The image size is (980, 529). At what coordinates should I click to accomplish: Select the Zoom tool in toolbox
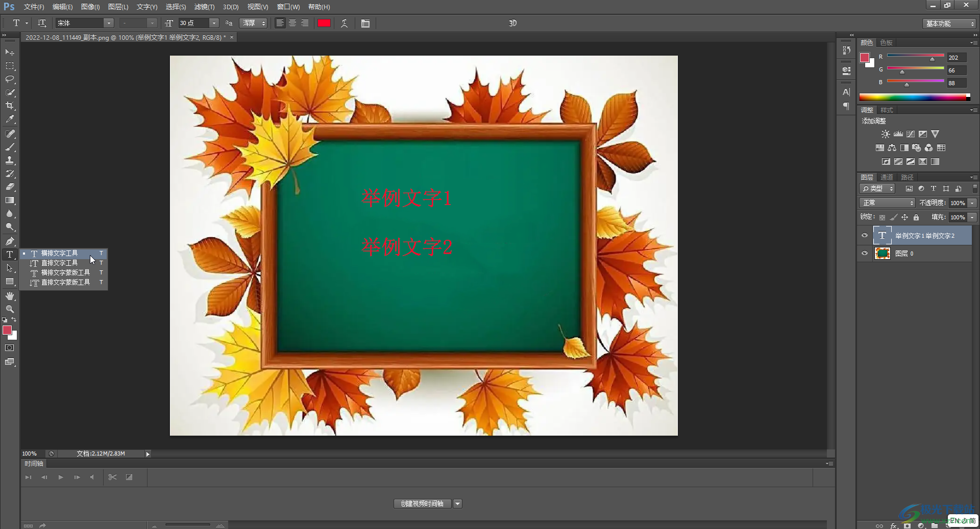(10, 309)
